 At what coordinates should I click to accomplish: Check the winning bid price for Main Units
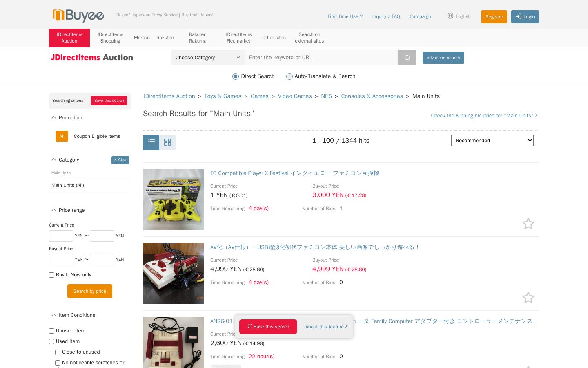(484, 116)
